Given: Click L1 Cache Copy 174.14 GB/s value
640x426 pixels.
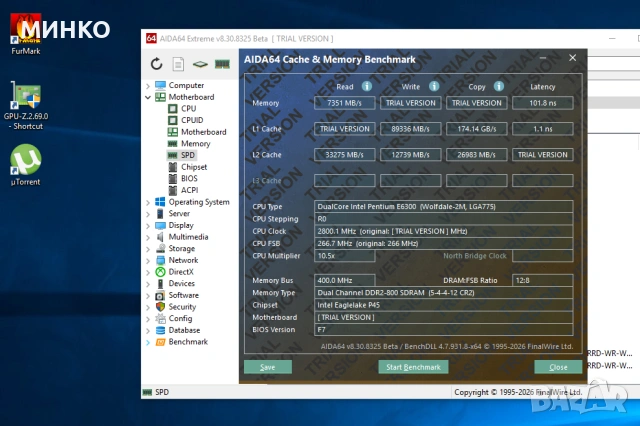Looking at the screenshot, I should tap(477, 129).
